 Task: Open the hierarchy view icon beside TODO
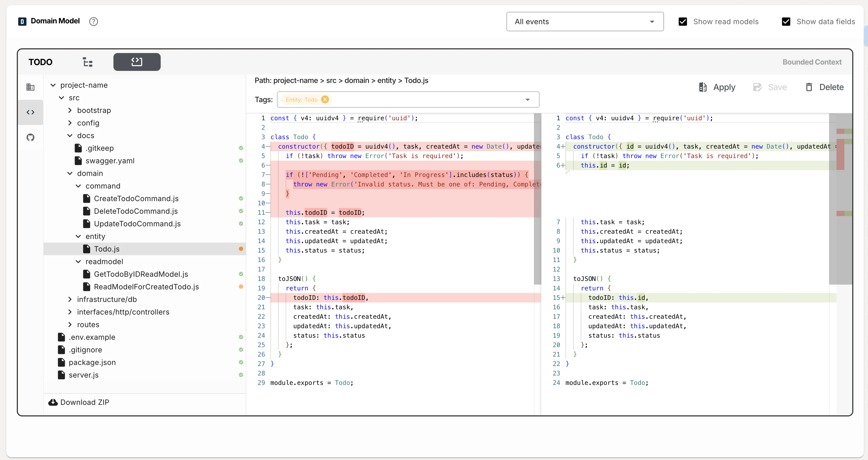click(88, 62)
